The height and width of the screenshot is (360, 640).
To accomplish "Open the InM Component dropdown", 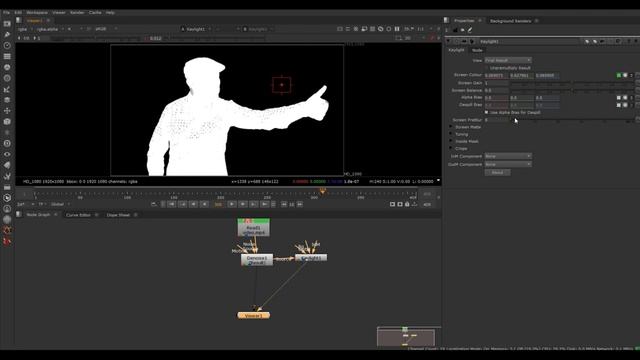I will point(508,156).
